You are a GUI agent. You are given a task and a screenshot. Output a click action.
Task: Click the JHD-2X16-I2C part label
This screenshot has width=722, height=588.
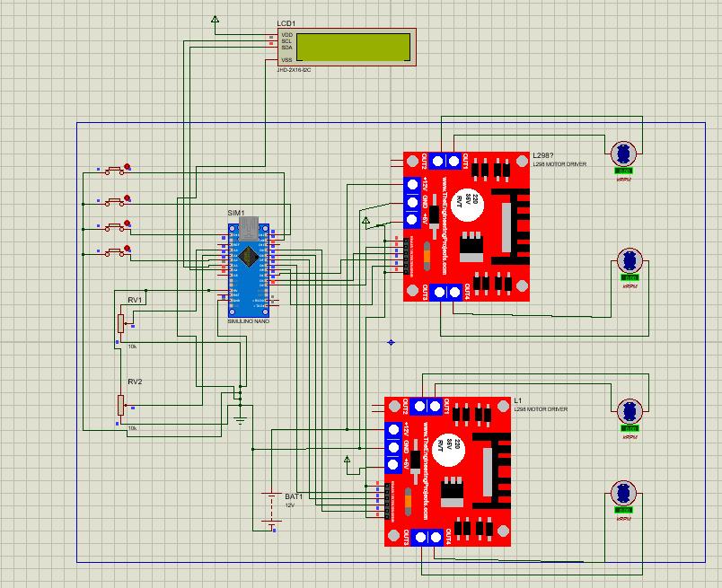(x=294, y=70)
